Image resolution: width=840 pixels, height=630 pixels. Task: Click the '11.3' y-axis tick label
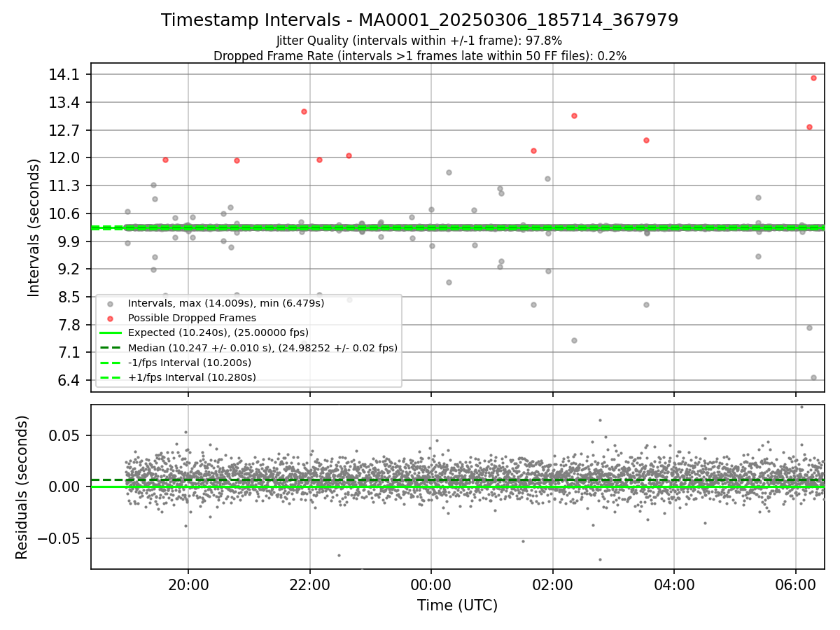point(64,186)
